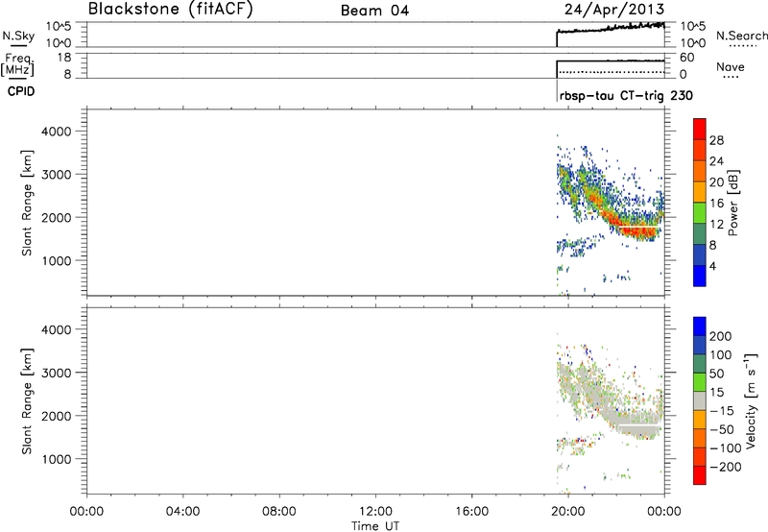This screenshot has height=532, width=768.
Task: Click the date '24/Apr/2013'
Action: (614, 10)
